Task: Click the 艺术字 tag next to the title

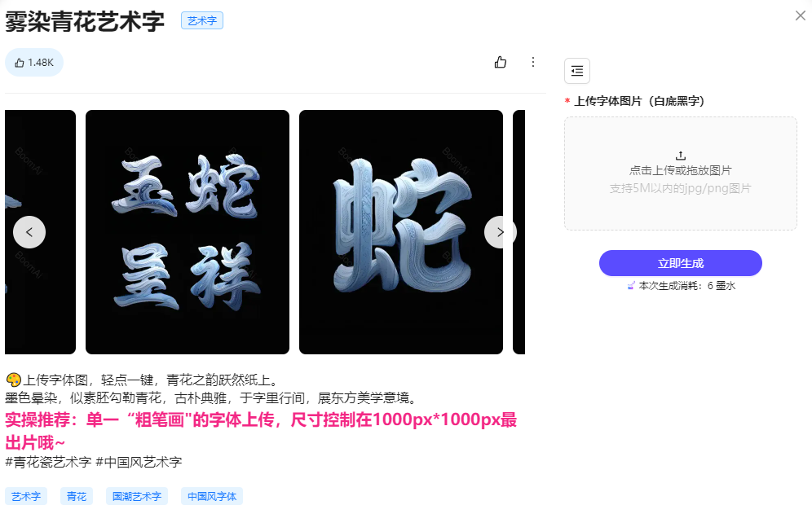Action: pos(202,20)
